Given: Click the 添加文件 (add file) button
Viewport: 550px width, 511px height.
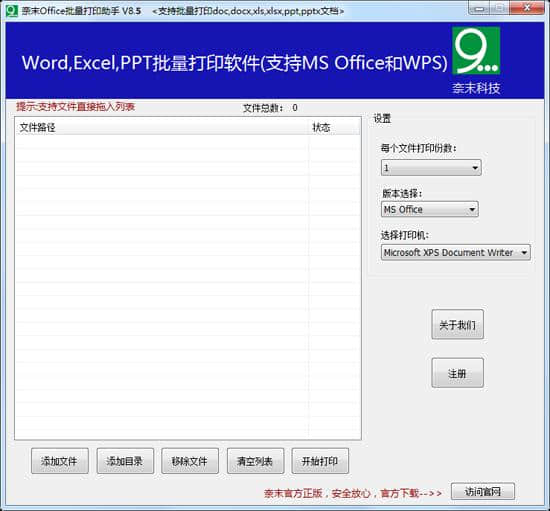Looking at the screenshot, I should (60, 461).
